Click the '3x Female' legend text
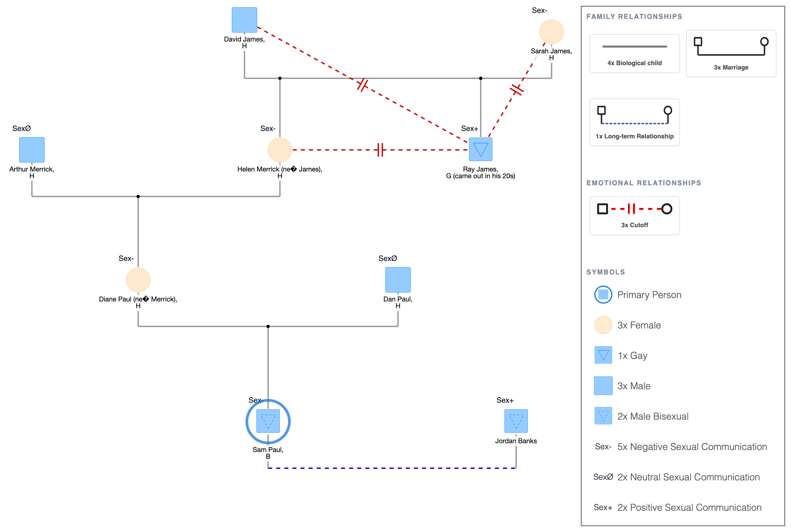This screenshot has width=791, height=532. (639, 325)
